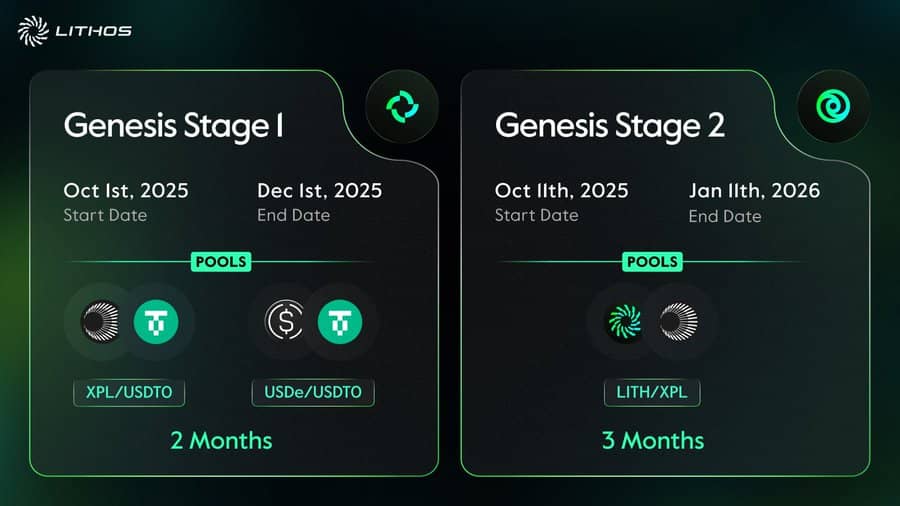Screen dimensions: 900x506
Task: Open the LITH/XPL pool label
Action: (651, 392)
